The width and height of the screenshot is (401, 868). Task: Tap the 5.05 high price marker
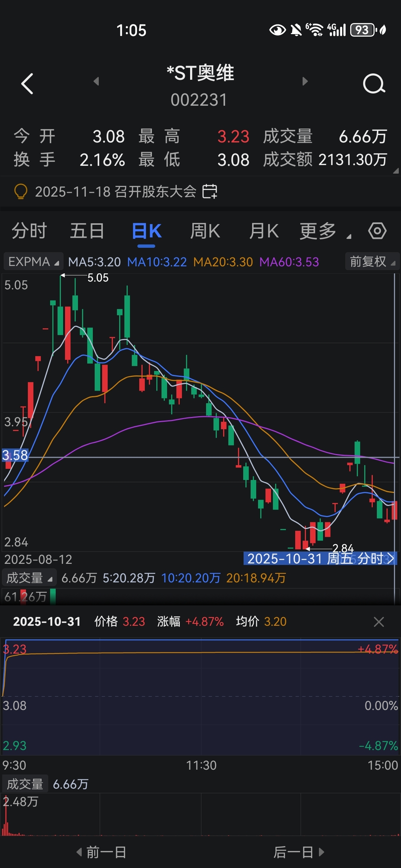[x=98, y=277]
